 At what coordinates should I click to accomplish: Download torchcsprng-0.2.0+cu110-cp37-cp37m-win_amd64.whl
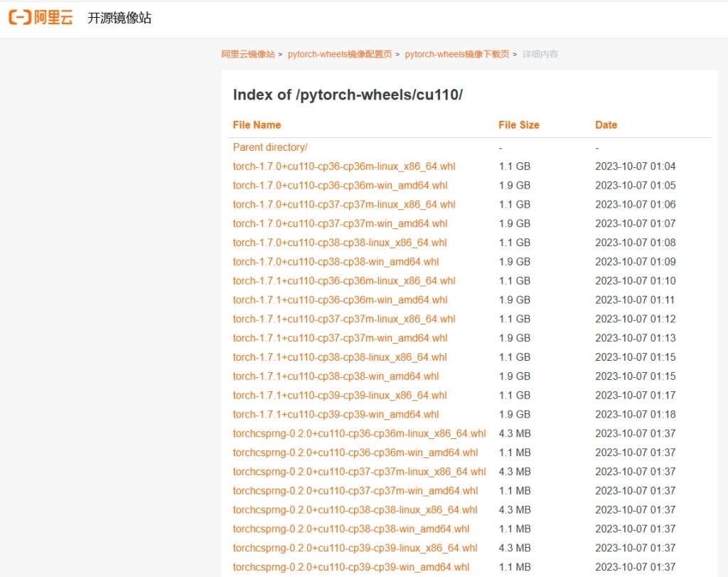(x=355, y=491)
